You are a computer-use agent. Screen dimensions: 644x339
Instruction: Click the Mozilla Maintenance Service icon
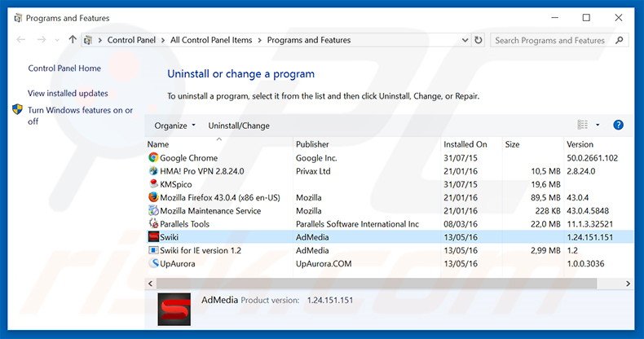pos(153,210)
